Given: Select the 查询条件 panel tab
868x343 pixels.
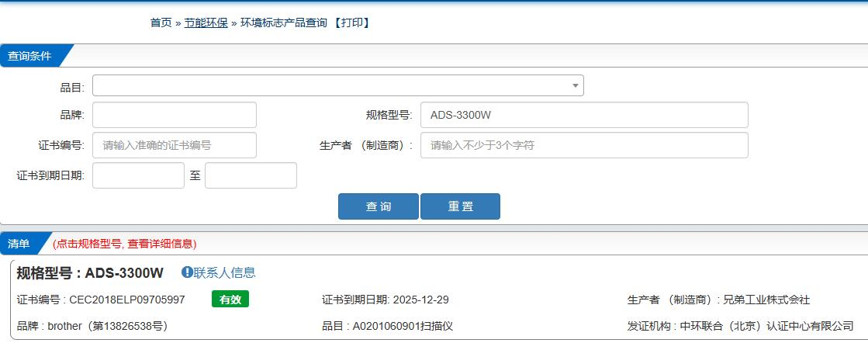Looking at the screenshot, I should point(30,56).
